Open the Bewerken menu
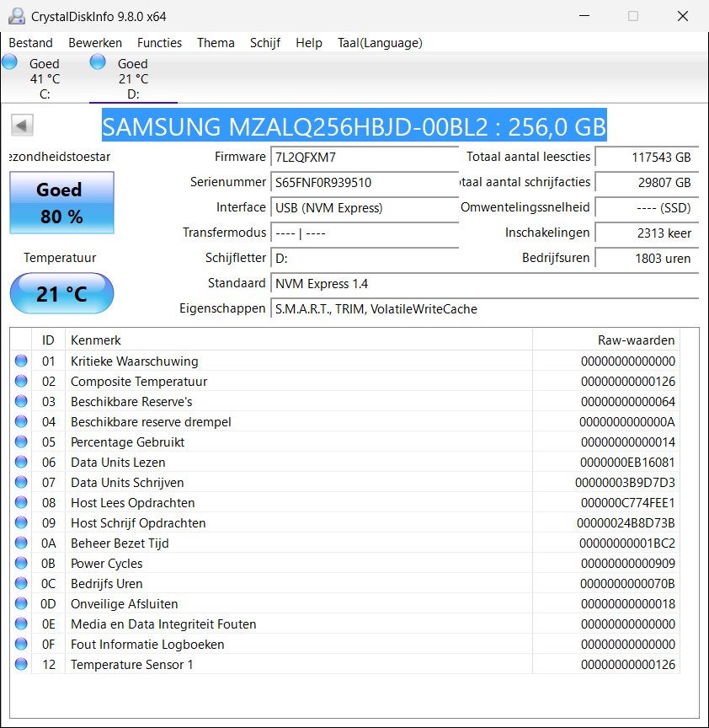 [95, 43]
